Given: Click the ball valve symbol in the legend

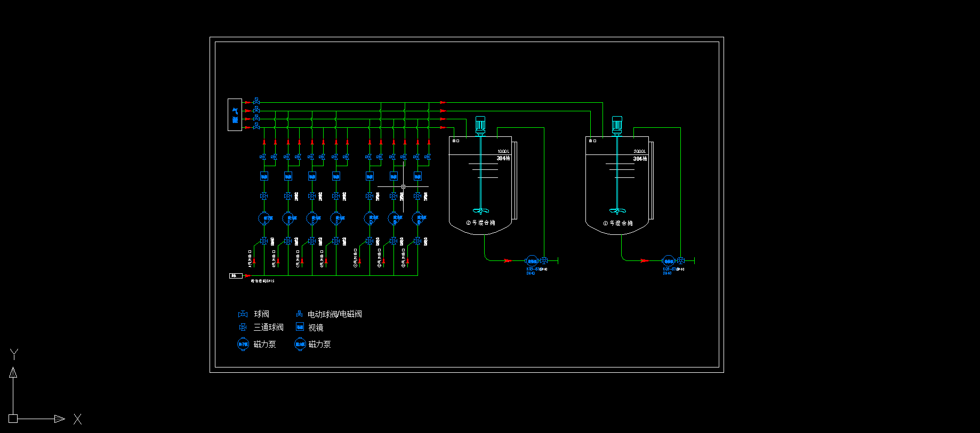Looking at the screenshot, I should [x=243, y=314].
